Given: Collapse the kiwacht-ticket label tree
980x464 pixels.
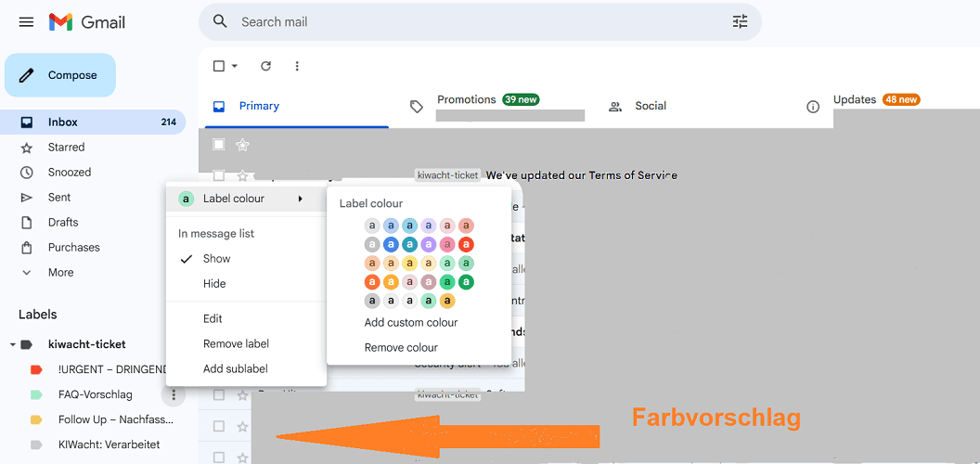Looking at the screenshot, I should 13,344.
